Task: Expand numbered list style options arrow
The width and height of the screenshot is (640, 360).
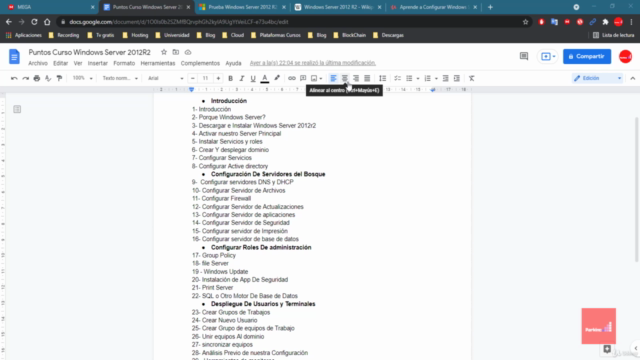Action: click(x=436, y=78)
